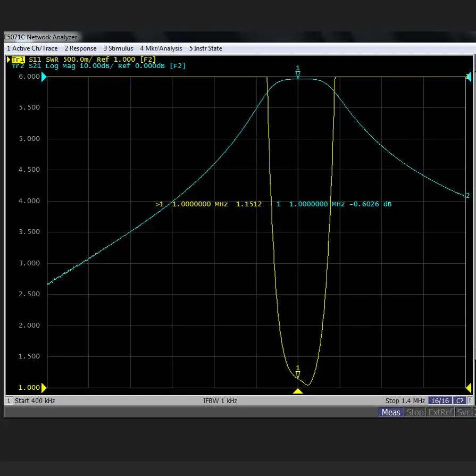Image resolution: width=476 pixels, height=476 pixels.
Task: Toggle the ExtRef status indicator
Action: click(x=440, y=412)
